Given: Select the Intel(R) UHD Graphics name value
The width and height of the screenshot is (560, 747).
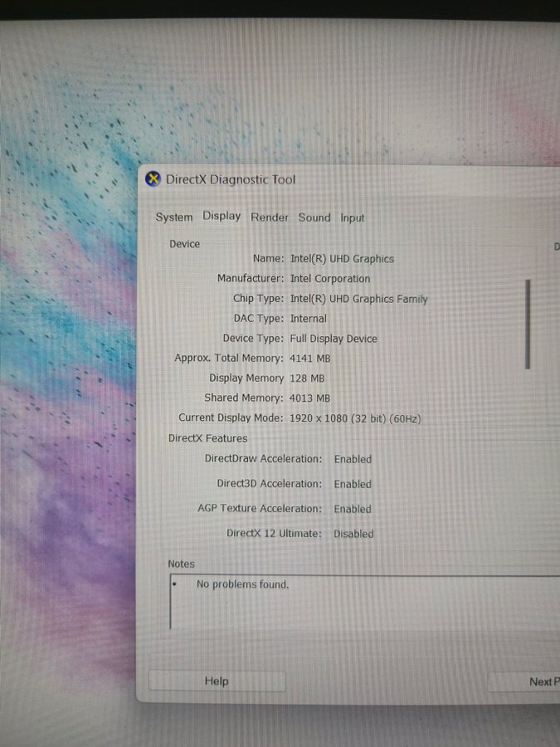Looking at the screenshot, I should pyautogui.click(x=342, y=259).
